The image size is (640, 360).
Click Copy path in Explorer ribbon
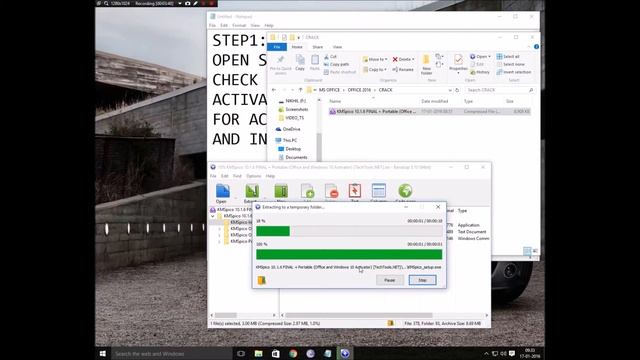[x=336, y=64]
